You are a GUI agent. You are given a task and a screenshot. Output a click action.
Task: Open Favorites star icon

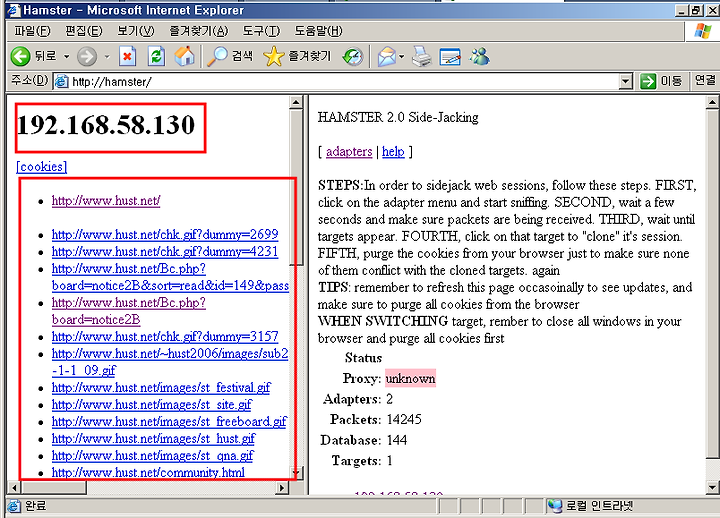click(x=273, y=56)
